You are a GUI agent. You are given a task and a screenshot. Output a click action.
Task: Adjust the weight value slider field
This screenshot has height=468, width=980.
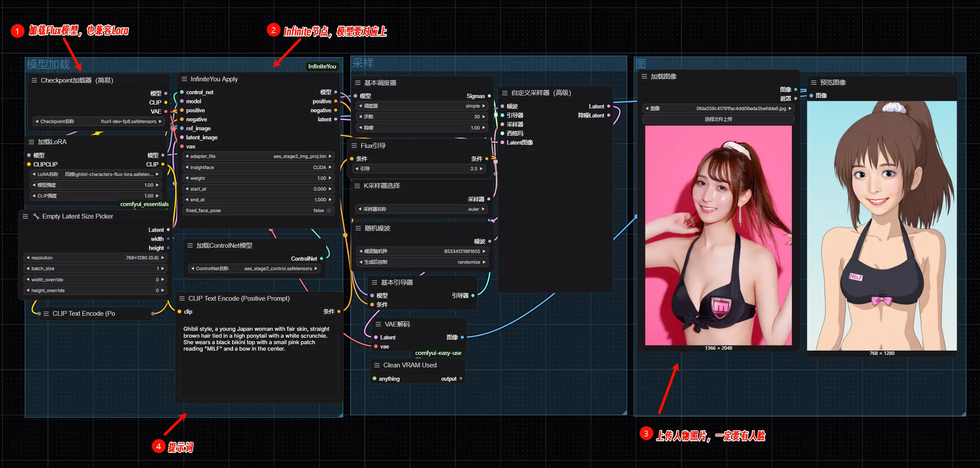point(258,178)
